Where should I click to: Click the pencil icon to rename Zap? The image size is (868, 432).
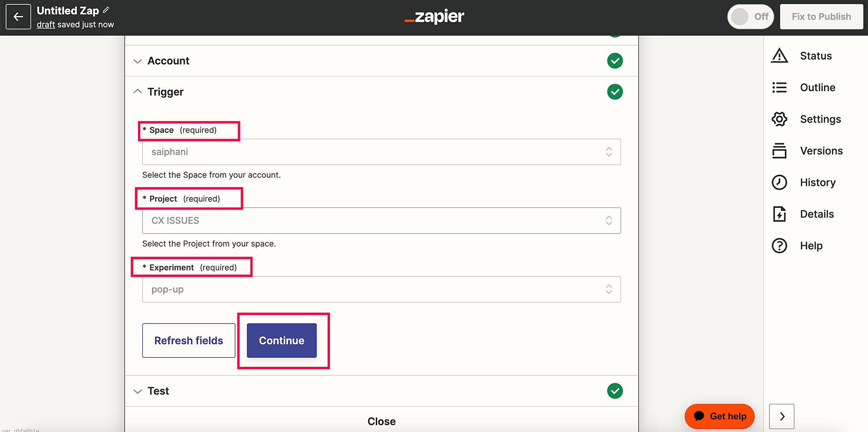tap(106, 10)
